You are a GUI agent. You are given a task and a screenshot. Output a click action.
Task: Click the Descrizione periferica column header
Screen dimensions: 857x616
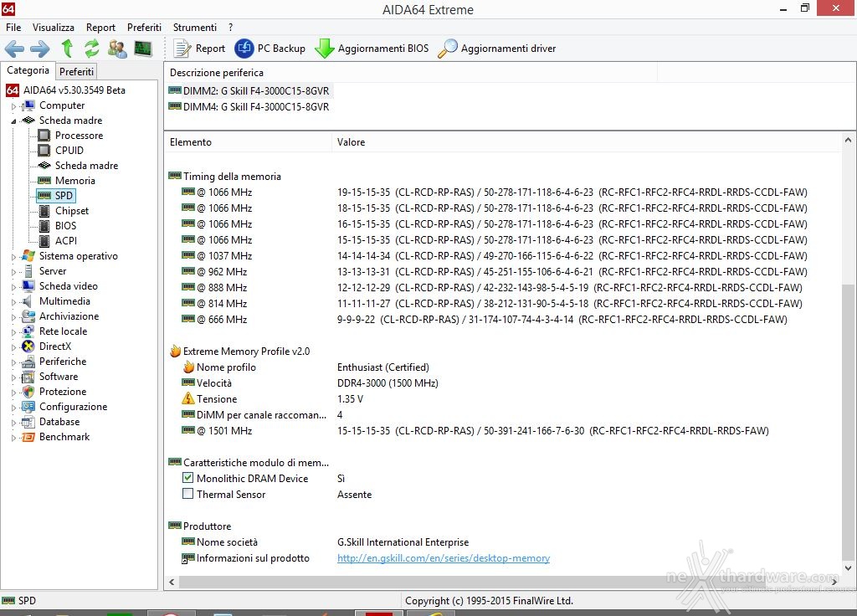pyautogui.click(x=410, y=73)
